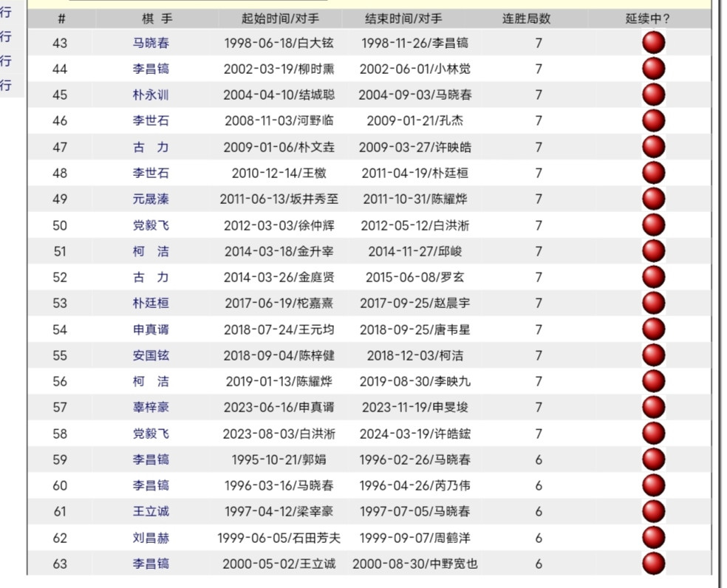727x588 pixels.
Task: Open player link 柯洁 in row 51
Action: click(151, 251)
